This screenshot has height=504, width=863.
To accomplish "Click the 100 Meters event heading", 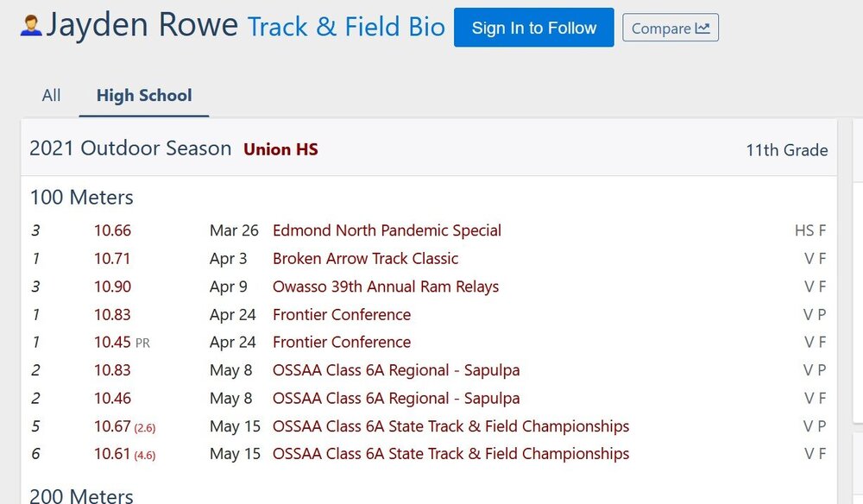I will click(x=81, y=198).
